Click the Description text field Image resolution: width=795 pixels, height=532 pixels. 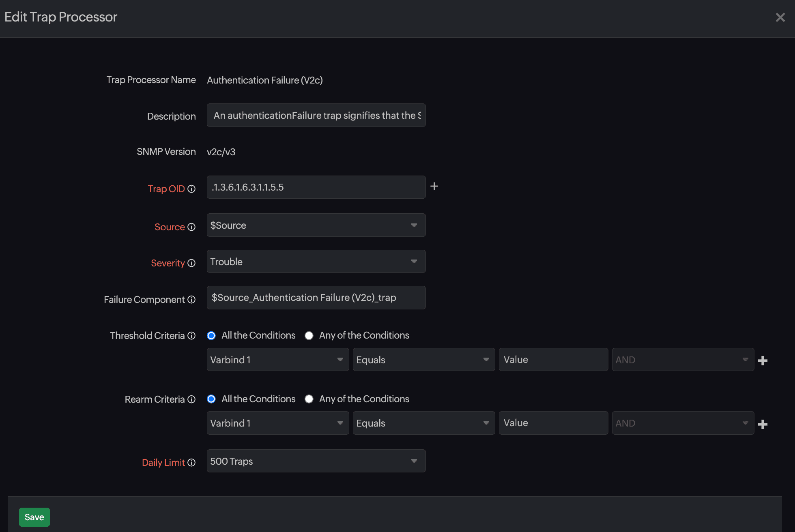tap(316, 116)
